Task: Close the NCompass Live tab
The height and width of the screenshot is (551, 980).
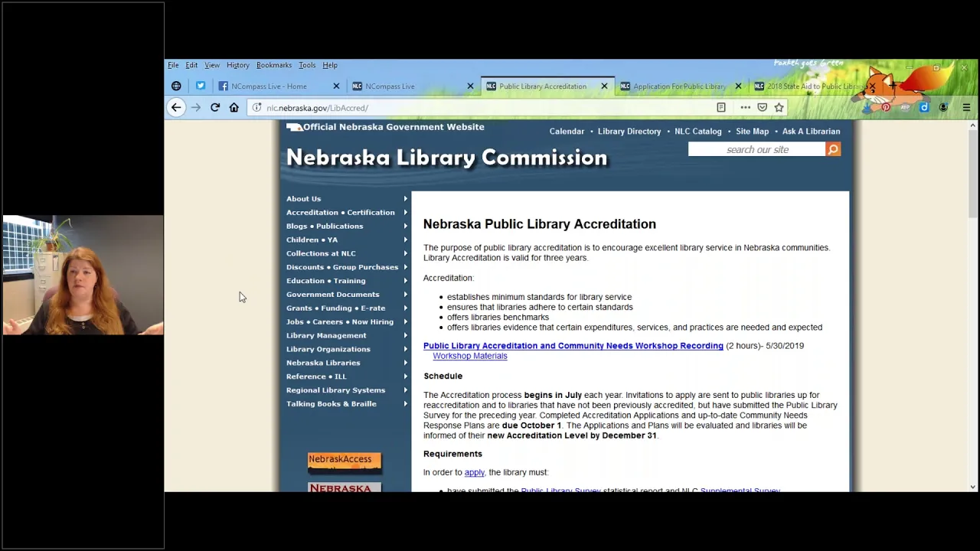Action: 470,86
